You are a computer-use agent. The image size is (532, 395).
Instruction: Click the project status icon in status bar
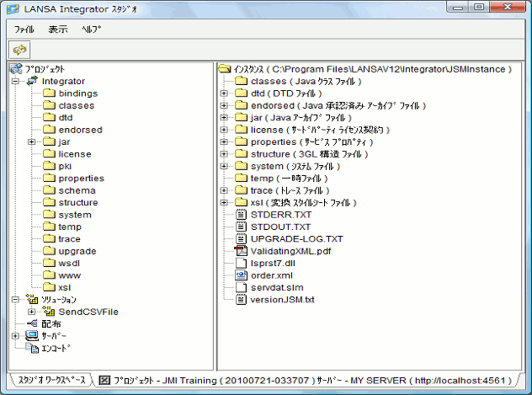point(104,381)
